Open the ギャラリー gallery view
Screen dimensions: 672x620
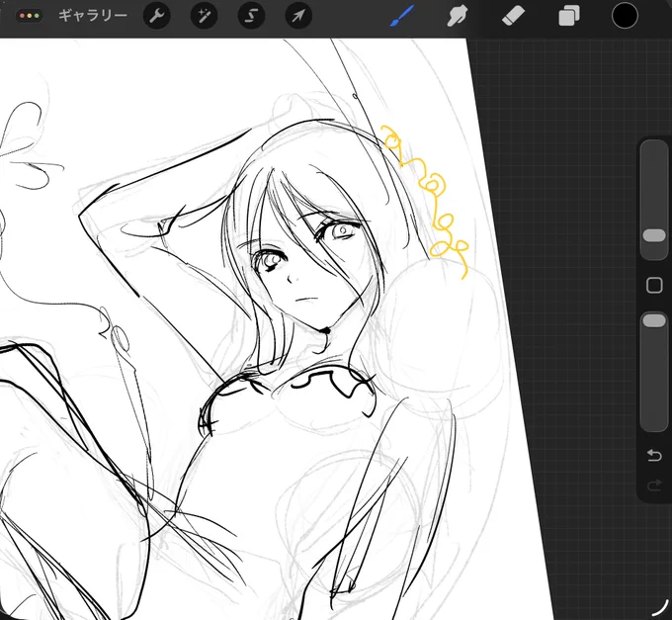(x=93, y=16)
